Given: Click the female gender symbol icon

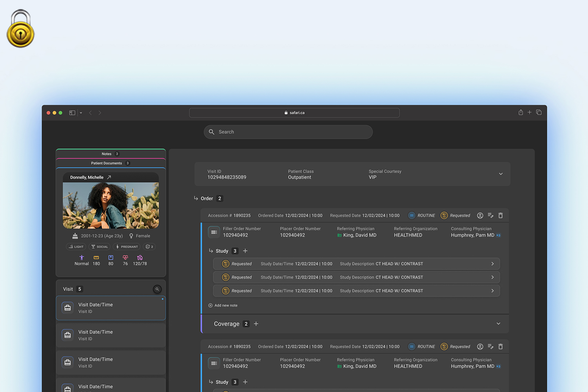Looking at the screenshot, I should point(131,236).
